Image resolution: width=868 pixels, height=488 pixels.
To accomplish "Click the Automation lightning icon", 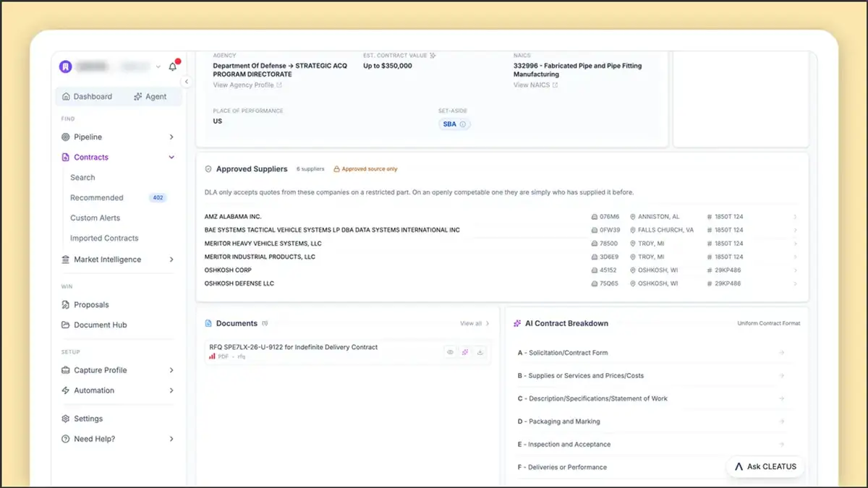I will tap(66, 390).
